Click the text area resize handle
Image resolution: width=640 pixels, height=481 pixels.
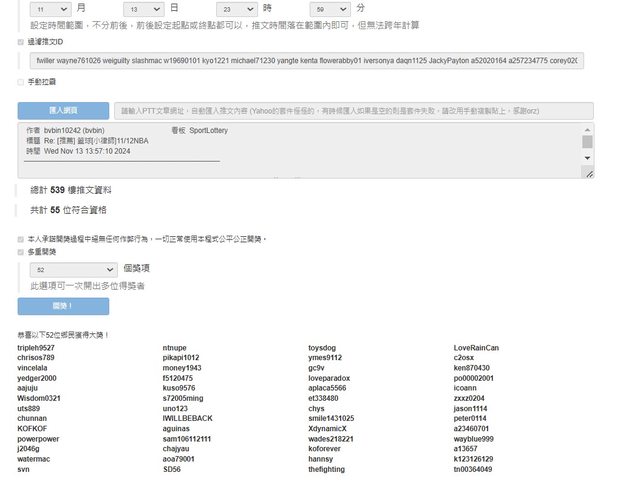[590, 174]
